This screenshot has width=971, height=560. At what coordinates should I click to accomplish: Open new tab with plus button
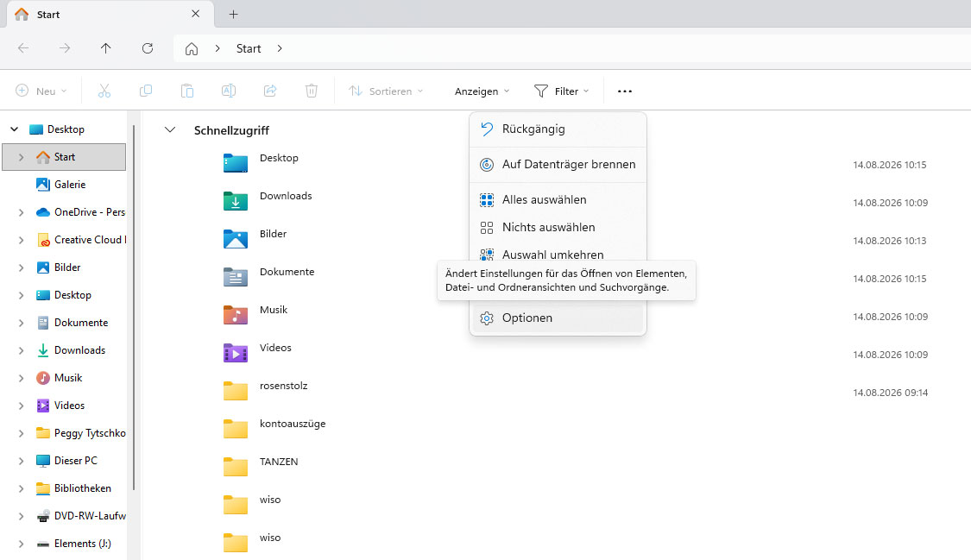[233, 14]
